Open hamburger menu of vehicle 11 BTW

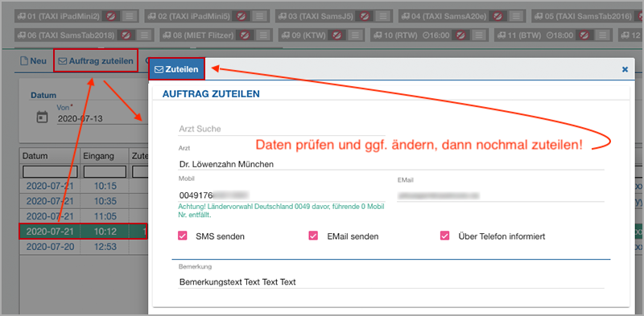(x=602, y=35)
